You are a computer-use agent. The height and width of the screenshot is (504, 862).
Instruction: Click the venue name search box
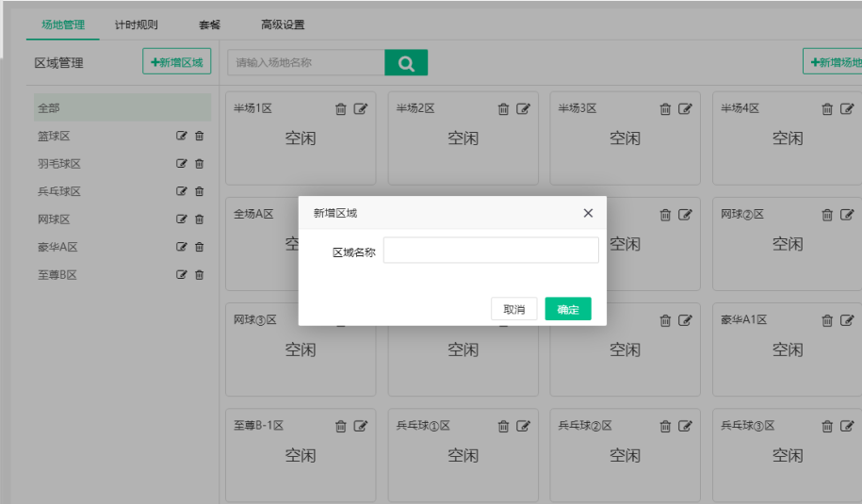pyautogui.click(x=306, y=63)
